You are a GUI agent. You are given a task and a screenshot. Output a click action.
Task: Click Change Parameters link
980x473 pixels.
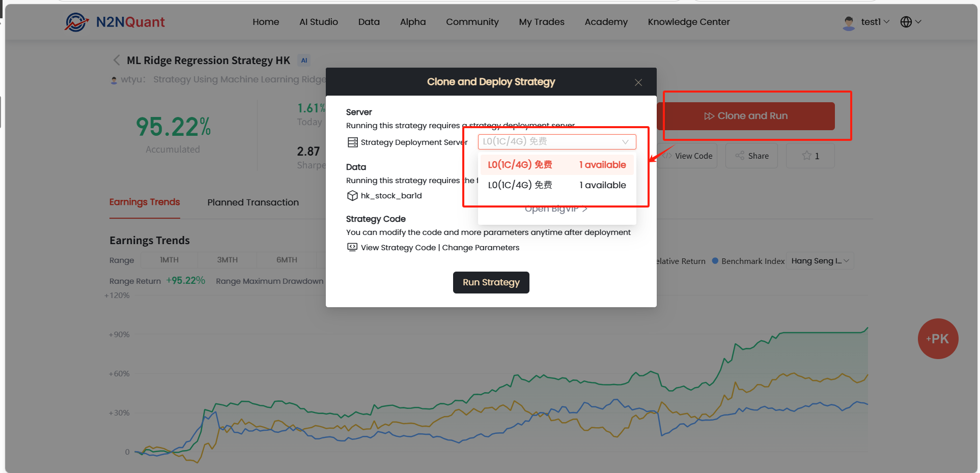pos(481,248)
